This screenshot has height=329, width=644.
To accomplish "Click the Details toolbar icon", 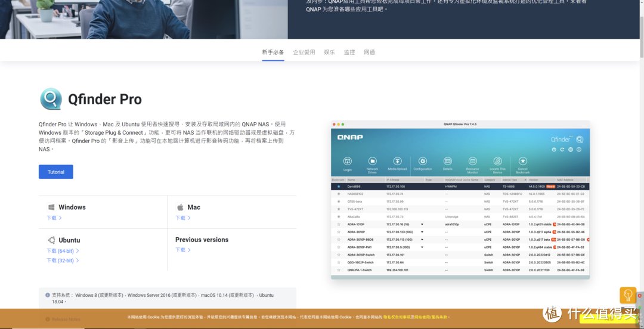I will point(448,161).
